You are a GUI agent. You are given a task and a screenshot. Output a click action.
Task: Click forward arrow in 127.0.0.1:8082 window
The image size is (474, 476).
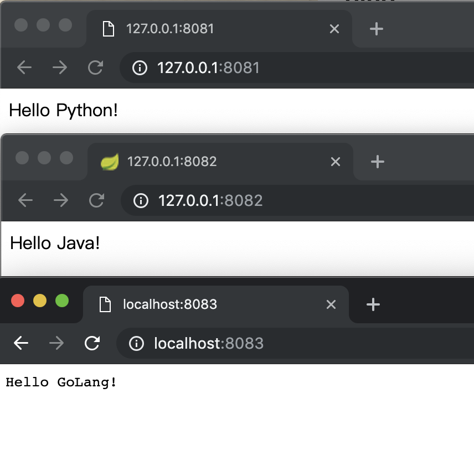point(60,200)
